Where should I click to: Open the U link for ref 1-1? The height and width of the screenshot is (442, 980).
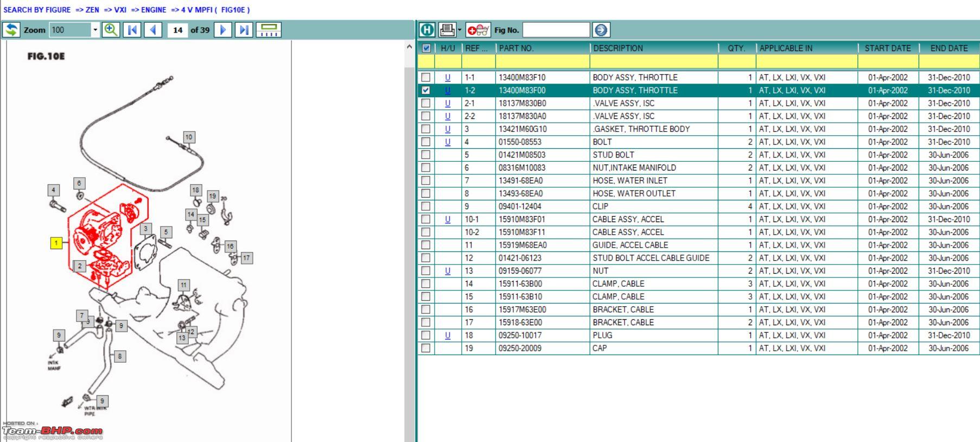pyautogui.click(x=448, y=77)
